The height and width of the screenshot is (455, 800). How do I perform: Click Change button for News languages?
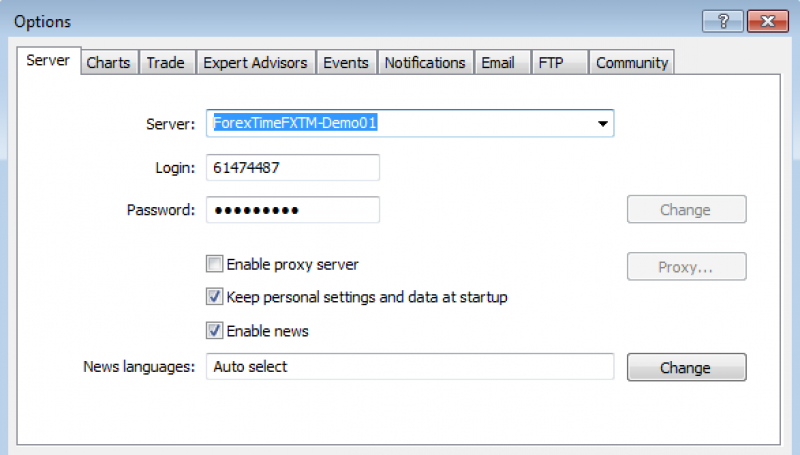[x=686, y=367]
